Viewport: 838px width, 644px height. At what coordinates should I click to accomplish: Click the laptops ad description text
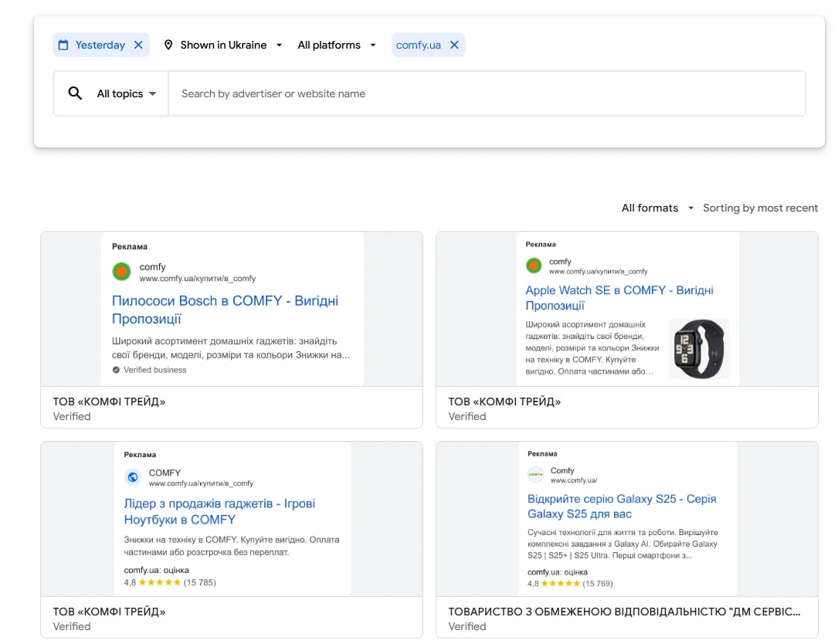click(x=232, y=546)
